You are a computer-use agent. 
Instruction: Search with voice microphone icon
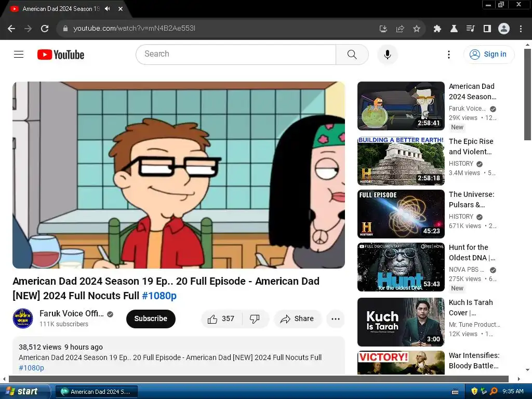pyautogui.click(x=388, y=54)
